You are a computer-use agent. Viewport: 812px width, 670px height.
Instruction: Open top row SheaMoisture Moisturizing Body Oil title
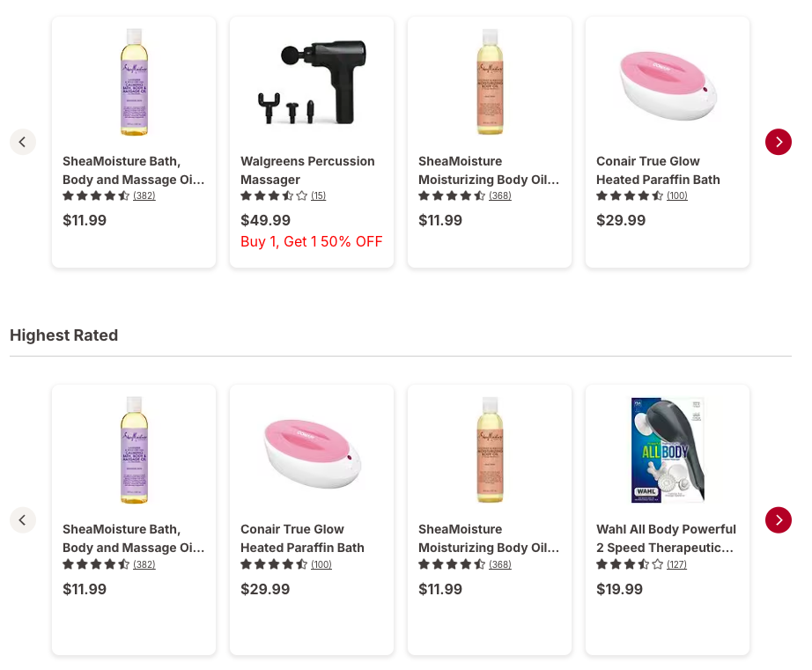tap(489, 170)
